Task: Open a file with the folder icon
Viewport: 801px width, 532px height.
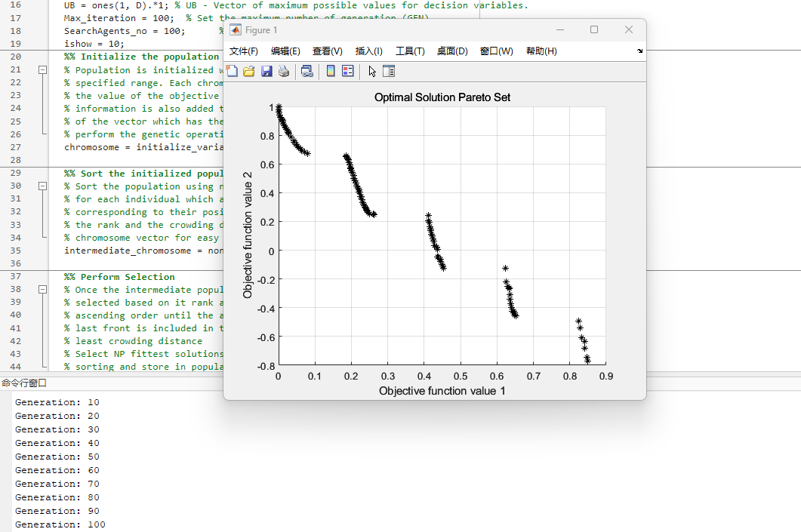Action: coord(248,72)
